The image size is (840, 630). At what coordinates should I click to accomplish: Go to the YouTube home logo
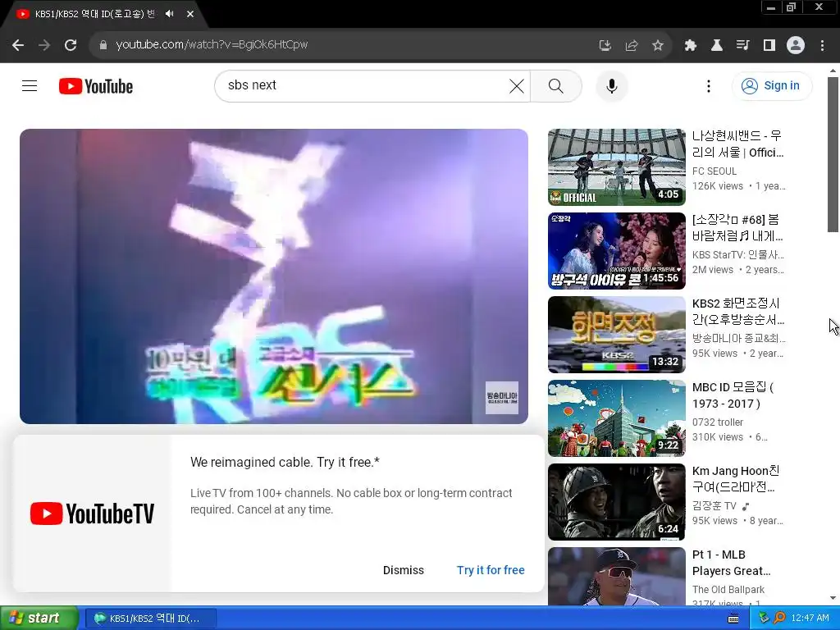(96, 85)
